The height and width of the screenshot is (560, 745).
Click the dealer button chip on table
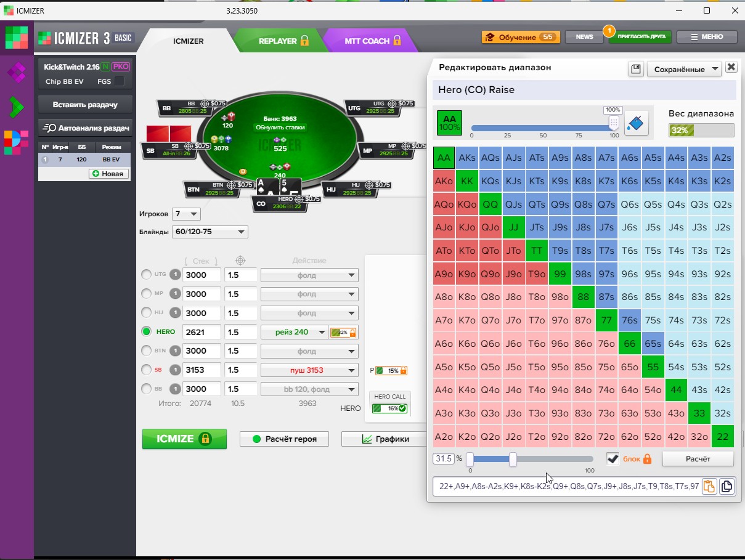click(243, 171)
